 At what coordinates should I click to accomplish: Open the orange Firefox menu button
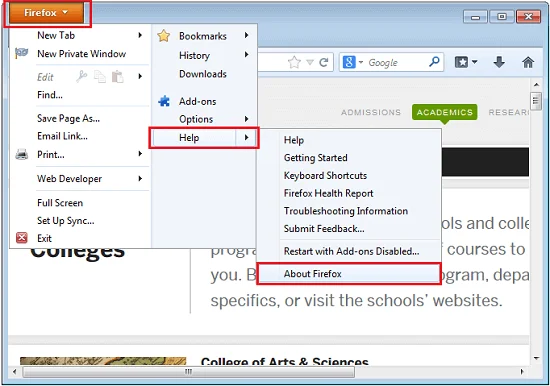tap(46, 13)
